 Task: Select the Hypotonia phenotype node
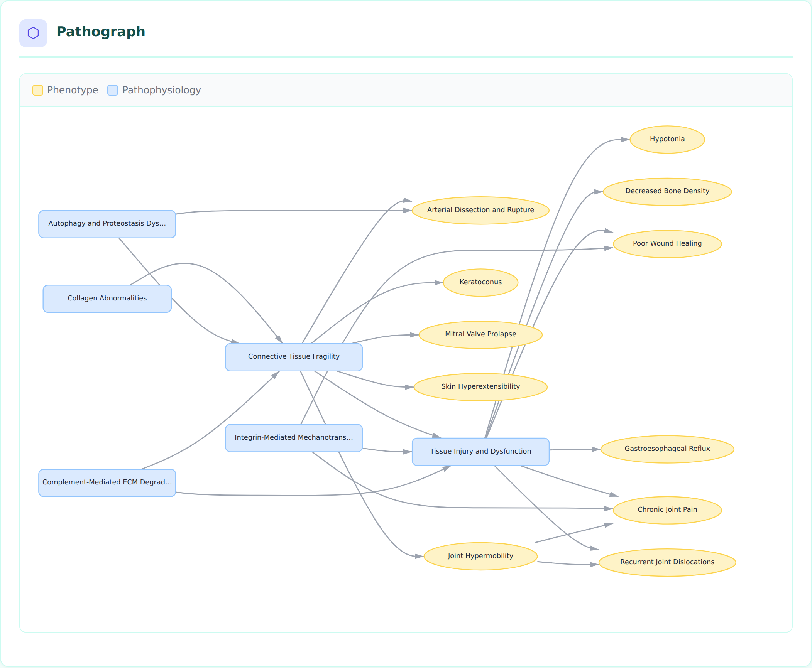667,139
